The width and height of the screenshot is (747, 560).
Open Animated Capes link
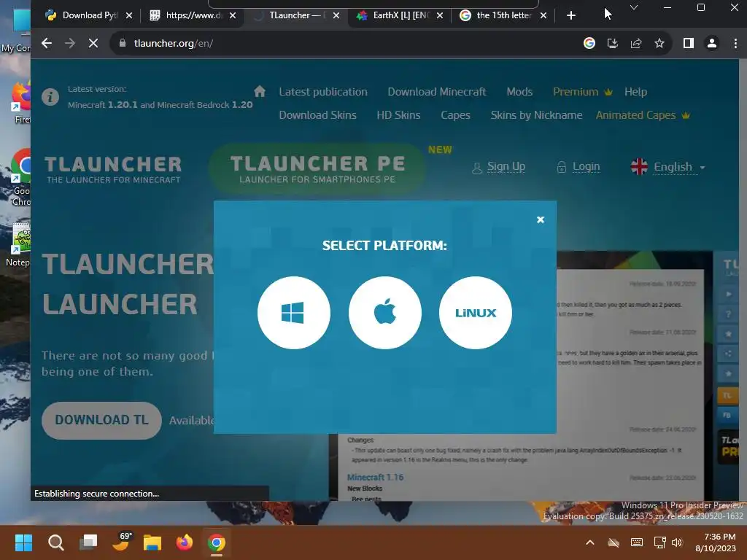[x=642, y=115]
